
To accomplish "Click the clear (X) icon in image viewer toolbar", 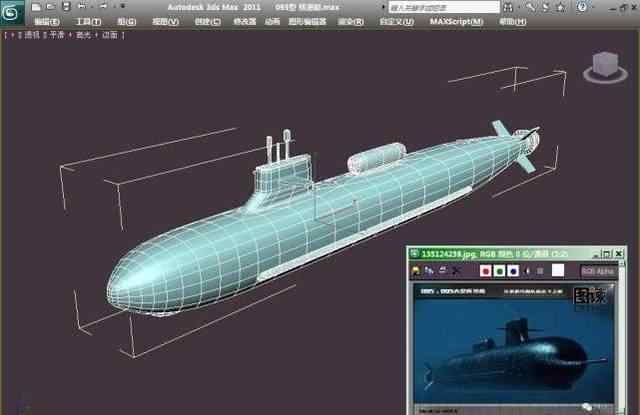I will 457,270.
